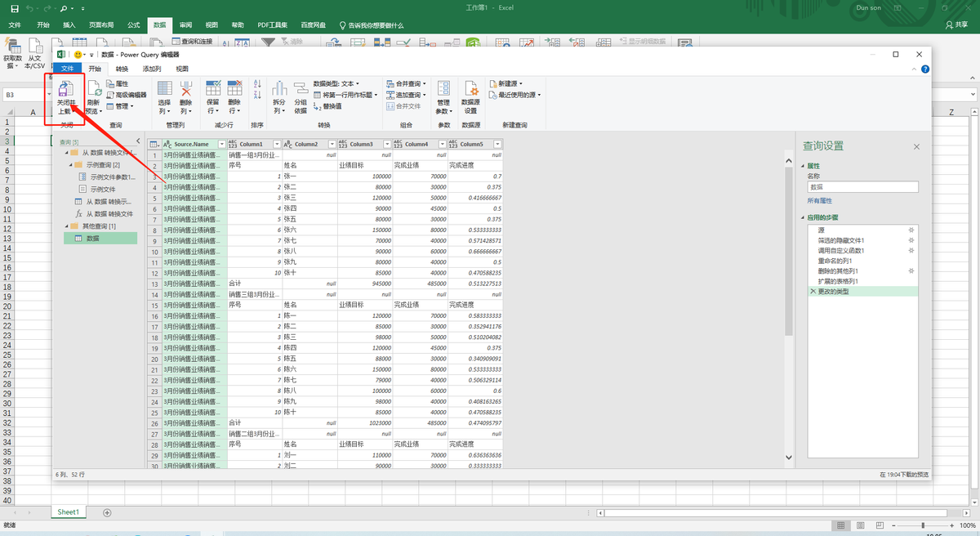Collapse the 示例查询 [2] folder
This screenshot has width=980, height=536.
click(x=69, y=164)
